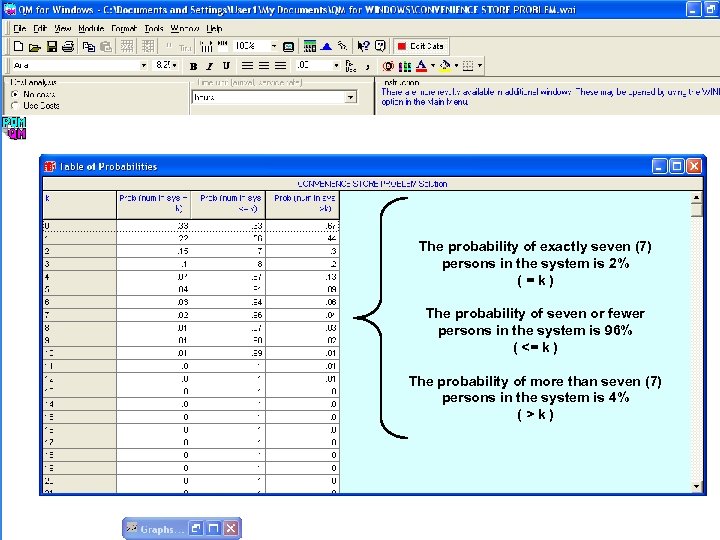Click the k = 7 row label
Image resolution: width=720 pixels, height=540 pixels.
point(79,315)
